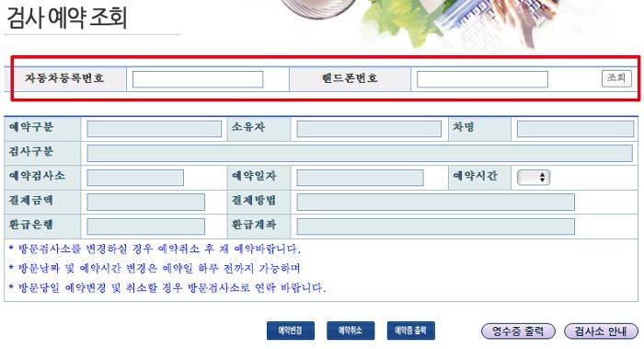Click the 예약구분 label

pyautogui.click(x=31, y=127)
